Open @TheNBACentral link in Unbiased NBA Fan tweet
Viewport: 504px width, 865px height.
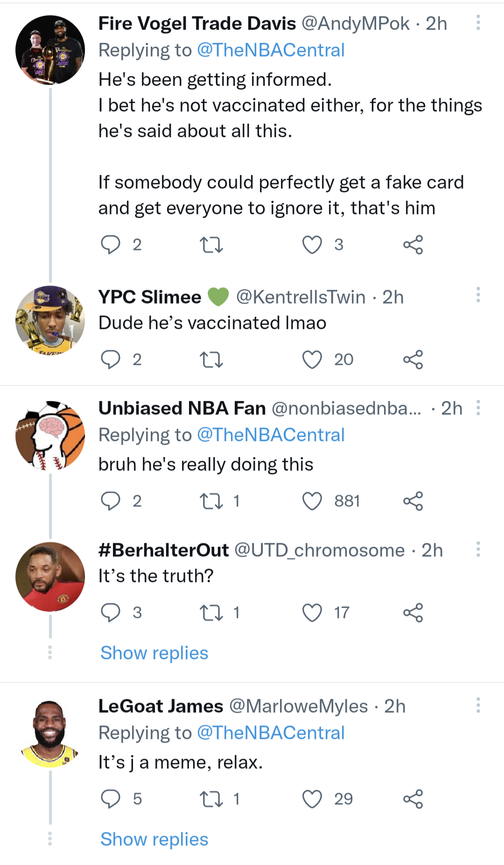pos(271,435)
